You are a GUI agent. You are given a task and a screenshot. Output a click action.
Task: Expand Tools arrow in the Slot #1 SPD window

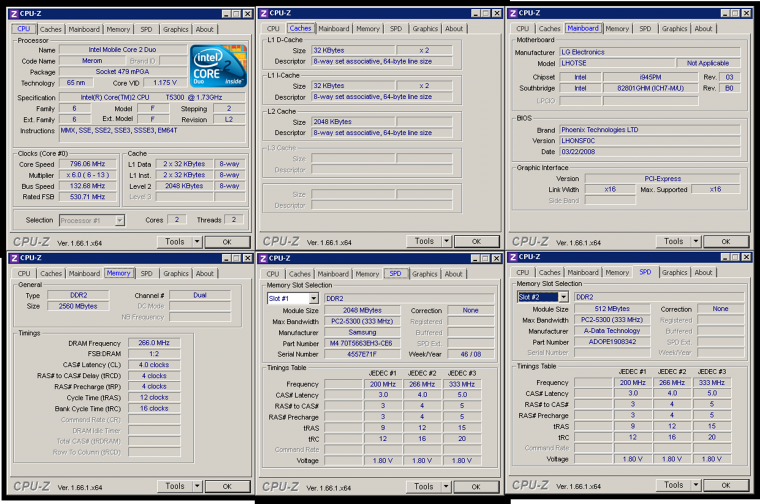pos(446,486)
